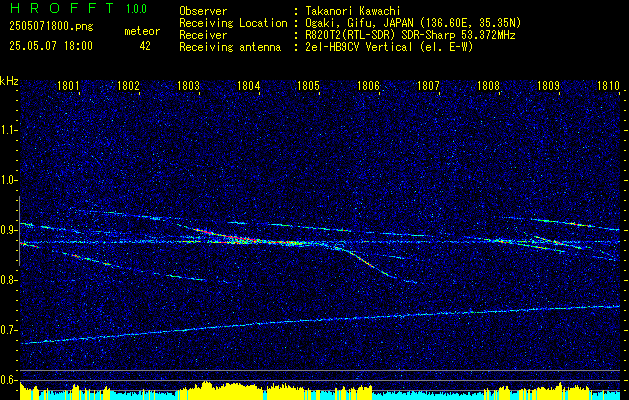Click time marker 1808
629x400 pixels.
pos(488,86)
